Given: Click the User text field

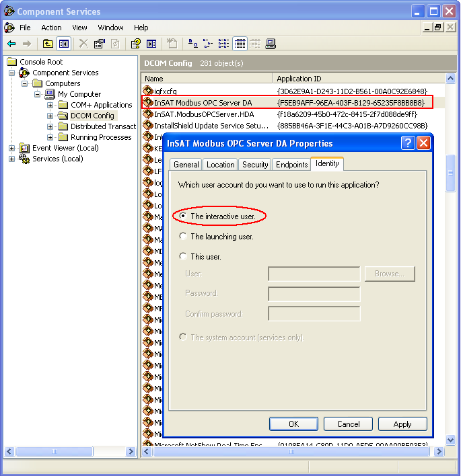Looking at the screenshot, I should click(x=314, y=274).
